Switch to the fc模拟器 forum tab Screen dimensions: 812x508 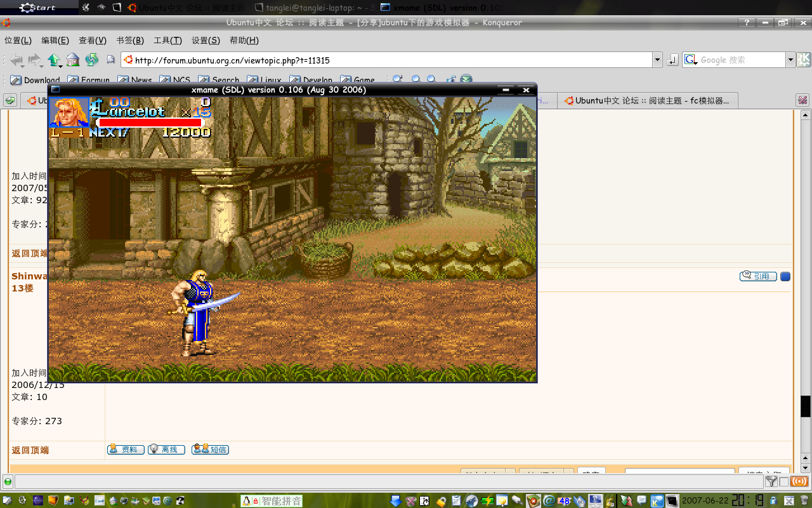point(647,100)
